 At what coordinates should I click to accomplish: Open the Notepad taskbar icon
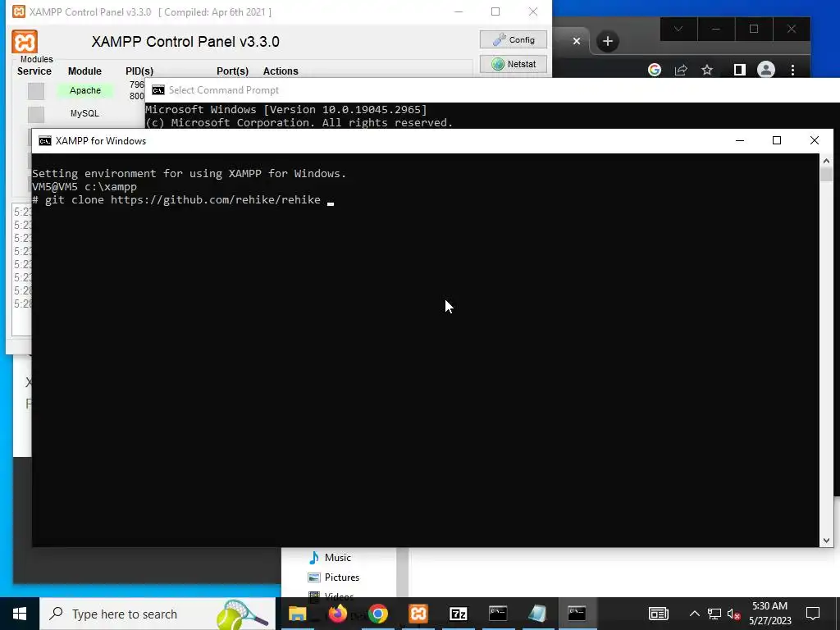pos(537,614)
